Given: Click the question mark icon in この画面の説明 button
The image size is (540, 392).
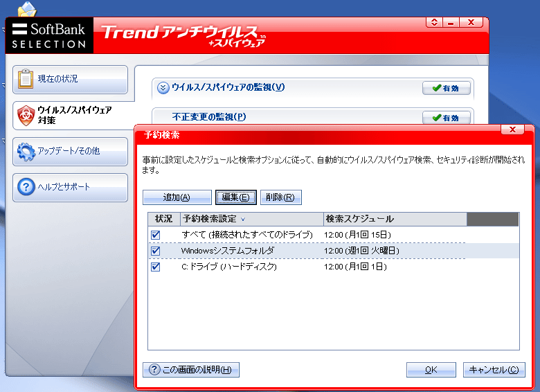Looking at the screenshot, I should 154,370.
